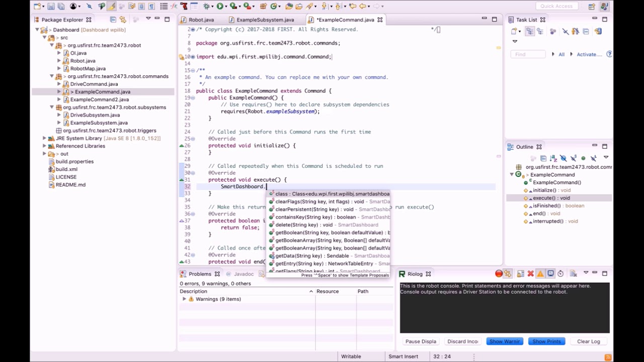The image size is (644, 362).
Task: Toggle Mark Occurrences highlighter icon
Action: point(112,7)
